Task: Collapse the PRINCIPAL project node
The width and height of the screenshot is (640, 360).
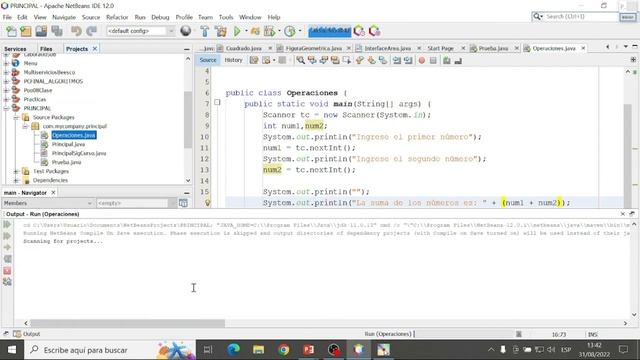Action: (x=6, y=108)
